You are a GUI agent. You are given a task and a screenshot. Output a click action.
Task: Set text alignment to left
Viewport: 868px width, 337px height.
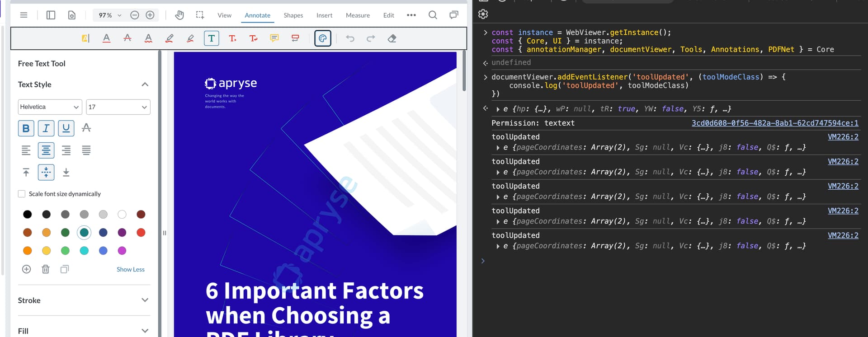[26, 150]
